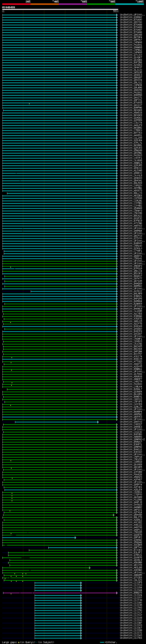This screenshot has width=146, height=644.
Task: Select hit label UniRef100_O65195
Action: pyautogui.click(x=131, y=72)
